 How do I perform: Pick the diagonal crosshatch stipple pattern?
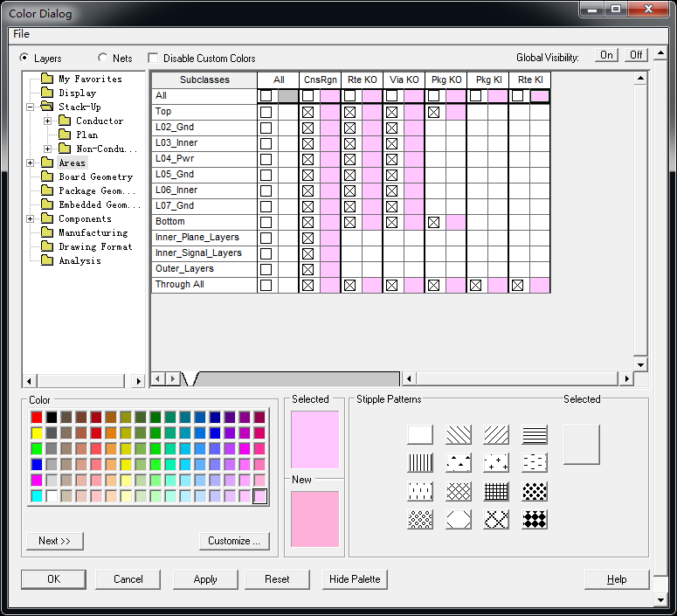459,491
